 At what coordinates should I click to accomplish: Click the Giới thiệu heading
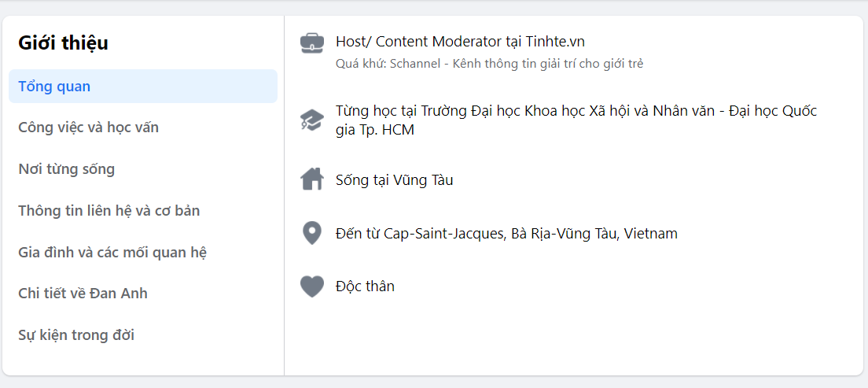[64, 43]
